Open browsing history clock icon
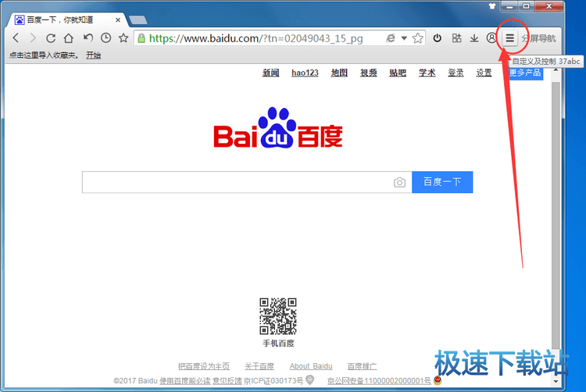This screenshot has height=392, width=586. pos(105,37)
